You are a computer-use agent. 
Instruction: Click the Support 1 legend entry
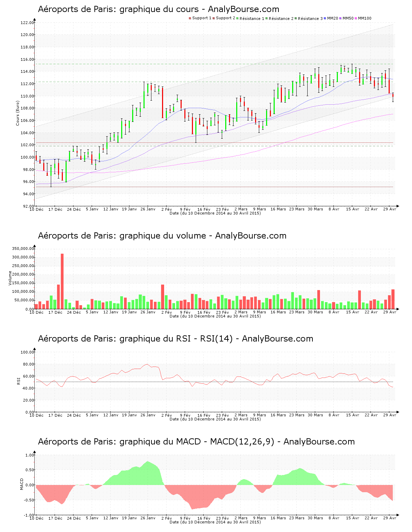pos(200,18)
